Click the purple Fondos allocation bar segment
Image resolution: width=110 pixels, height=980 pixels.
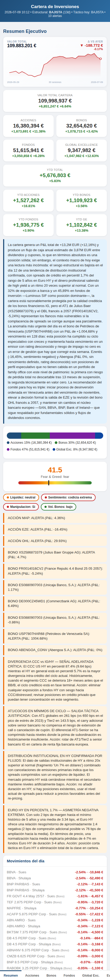(x=72, y=436)
